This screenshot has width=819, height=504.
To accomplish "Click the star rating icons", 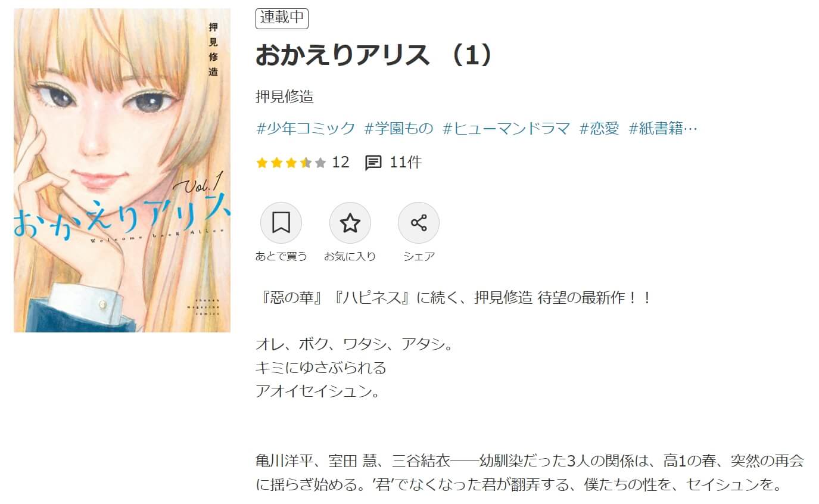I will [291, 163].
